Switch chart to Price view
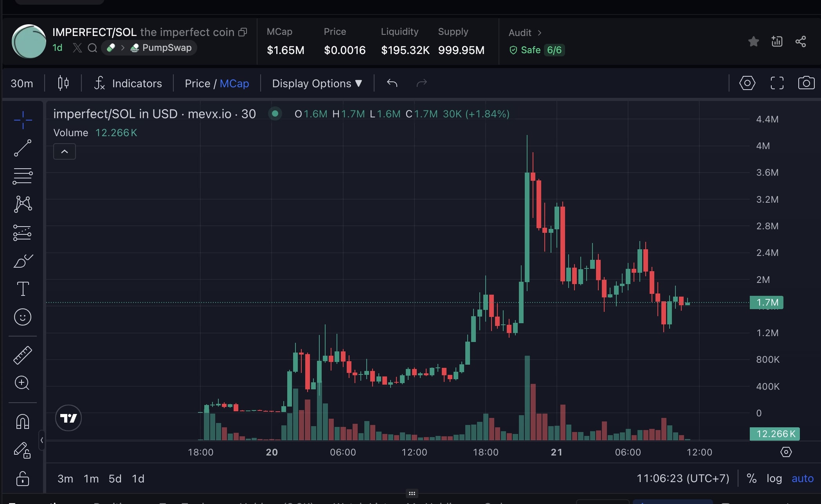Image resolution: width=821 pixels, height=504 pixels. 198,83
